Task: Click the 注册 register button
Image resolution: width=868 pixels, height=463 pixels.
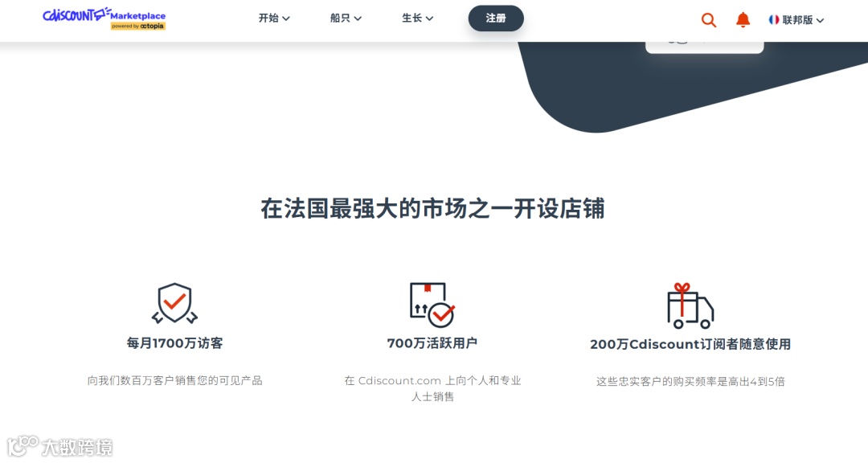Action: (496, 18)
